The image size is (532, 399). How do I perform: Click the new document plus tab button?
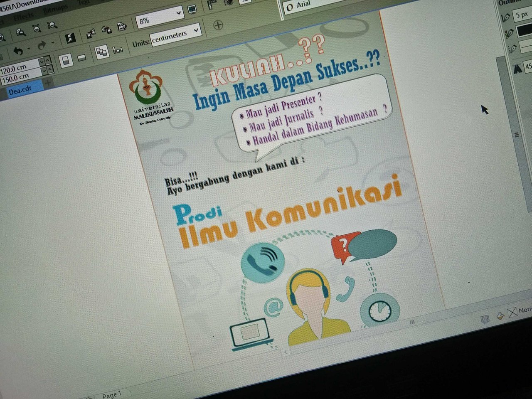pyautogui.click(x=48, y=82)
